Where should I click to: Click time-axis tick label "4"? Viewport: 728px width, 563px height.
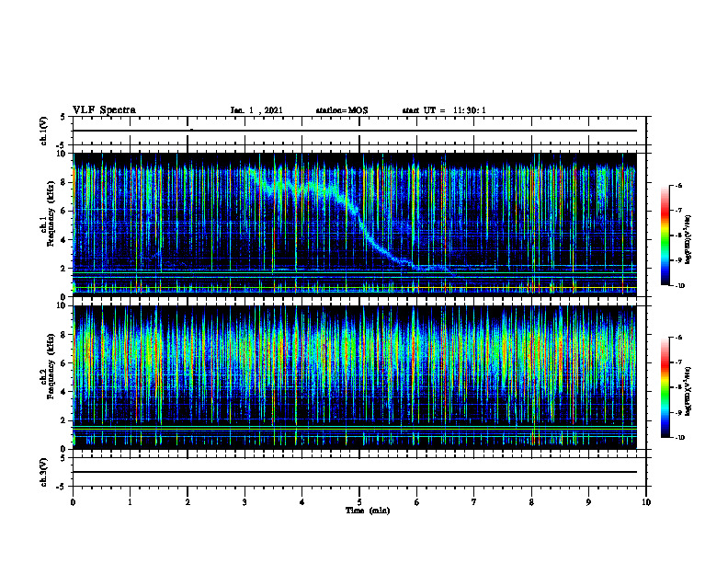click(302, 502)
